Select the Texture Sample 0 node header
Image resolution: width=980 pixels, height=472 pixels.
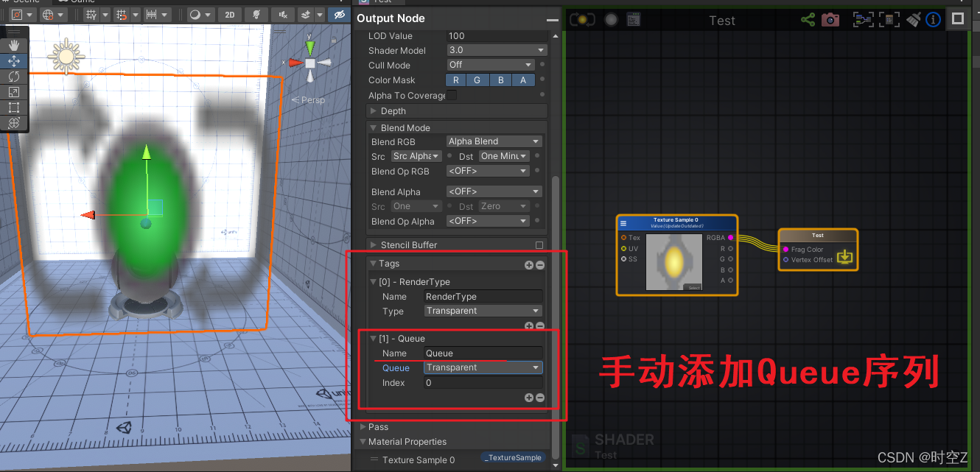[676, 223]
